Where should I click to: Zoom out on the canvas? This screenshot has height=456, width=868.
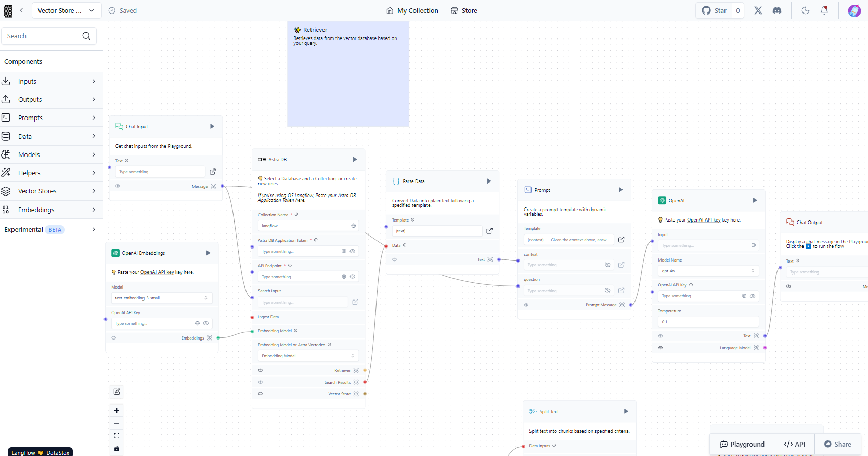(x=116, y=423)
